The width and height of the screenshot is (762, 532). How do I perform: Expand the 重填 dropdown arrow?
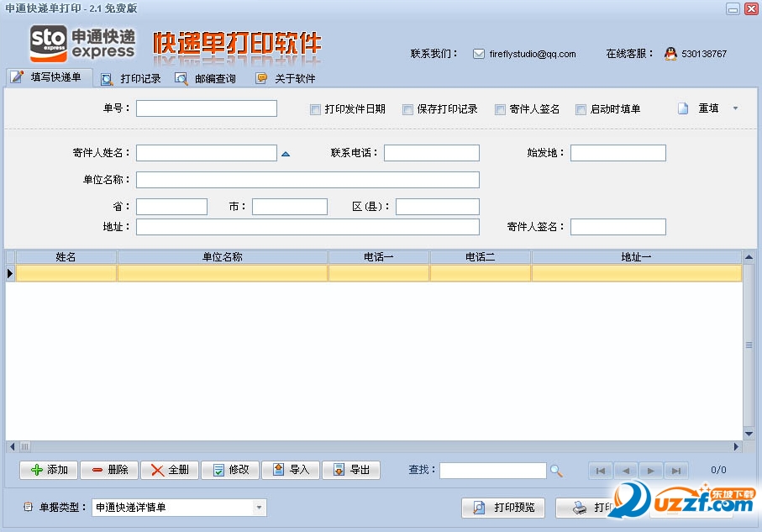pos(735,108)
